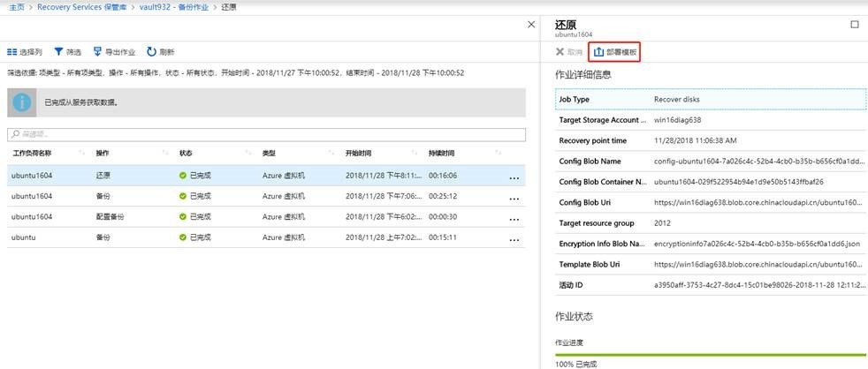
Task: Click 部署模板 deploy template button
Action: pos(614,52)
